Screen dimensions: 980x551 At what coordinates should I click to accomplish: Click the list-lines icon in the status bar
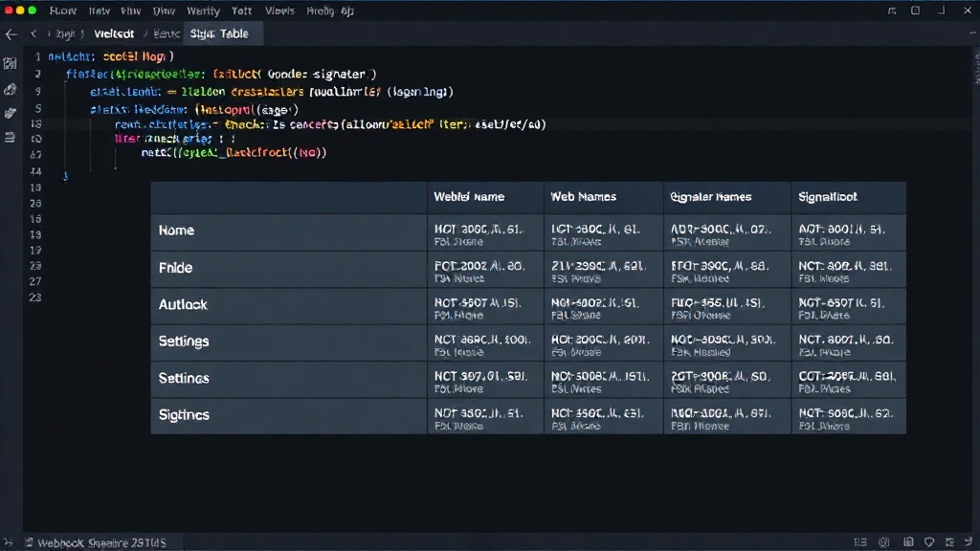(x=860, y=542)
